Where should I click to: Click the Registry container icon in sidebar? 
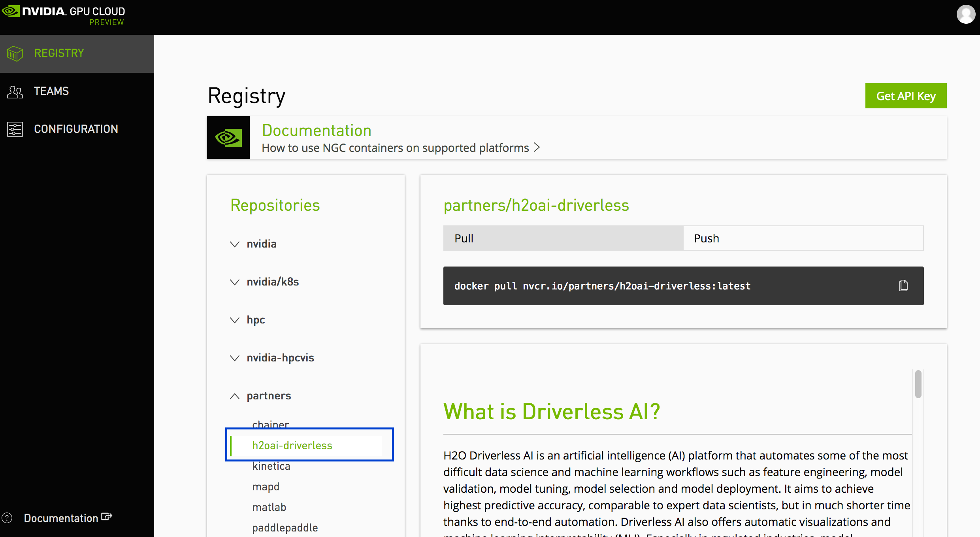click(15, 53)
